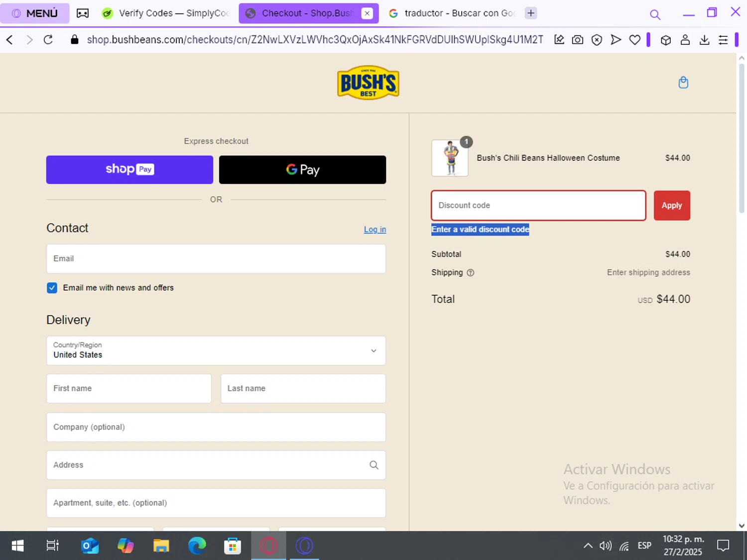Screen dimensions: 747x560
Task: Click the Address input field
Action: pos(216,465)
